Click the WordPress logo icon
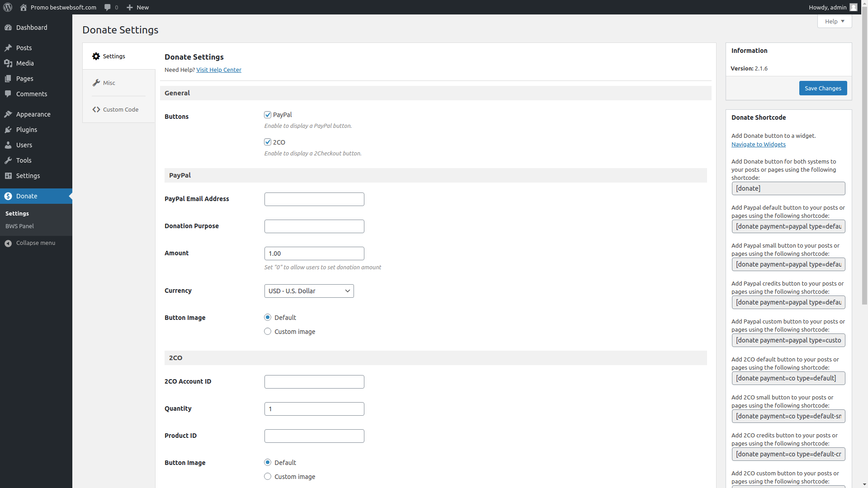The width and height of the screenshot is (868, 488). click(8, 7)
